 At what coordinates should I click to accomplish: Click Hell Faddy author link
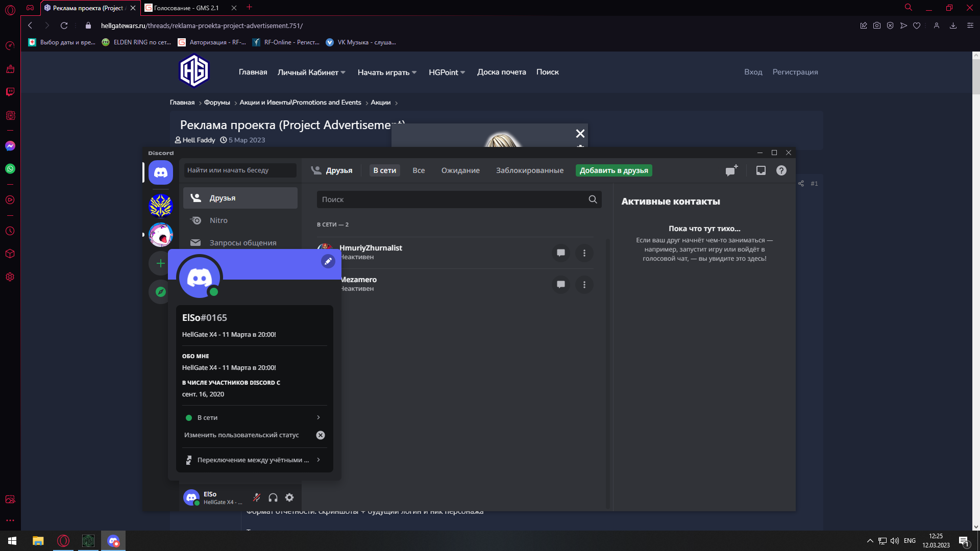(199, 140)
